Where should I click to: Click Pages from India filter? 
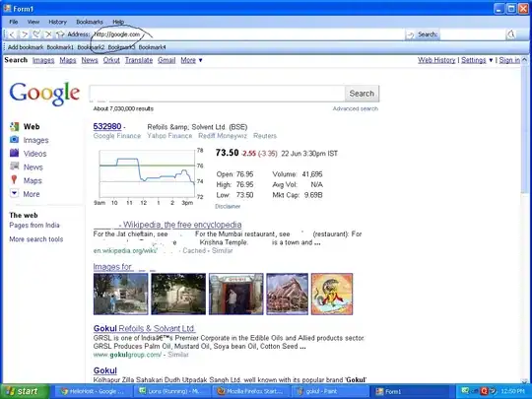(x=34, y=226)
